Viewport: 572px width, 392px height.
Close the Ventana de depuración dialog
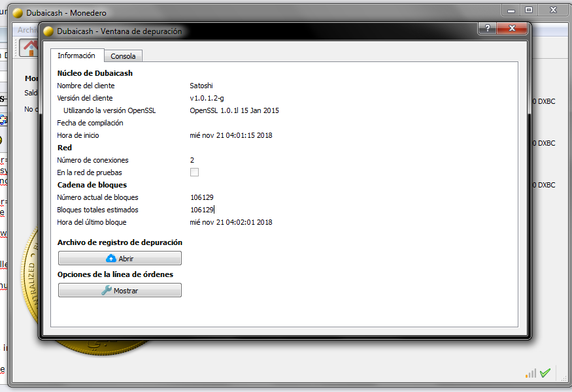pos(512,29)
